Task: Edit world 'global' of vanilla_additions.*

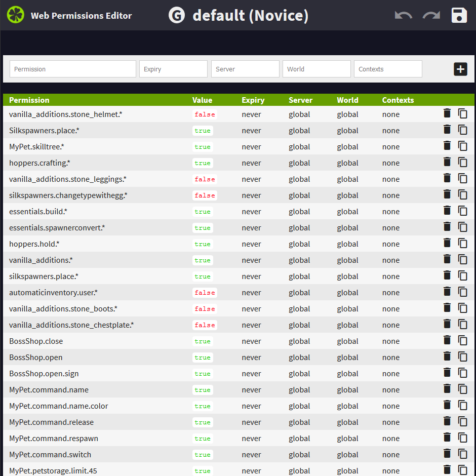Action: point(347,260)
